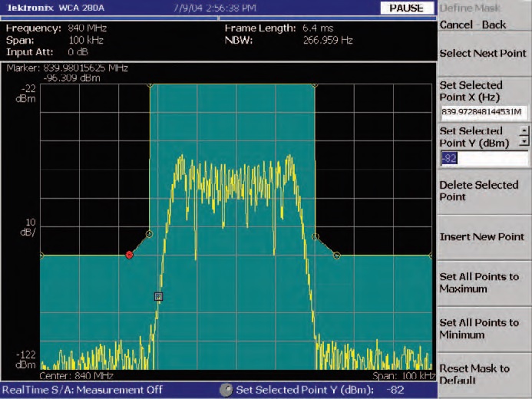Select the mask point at far left edge

(41, 255)
